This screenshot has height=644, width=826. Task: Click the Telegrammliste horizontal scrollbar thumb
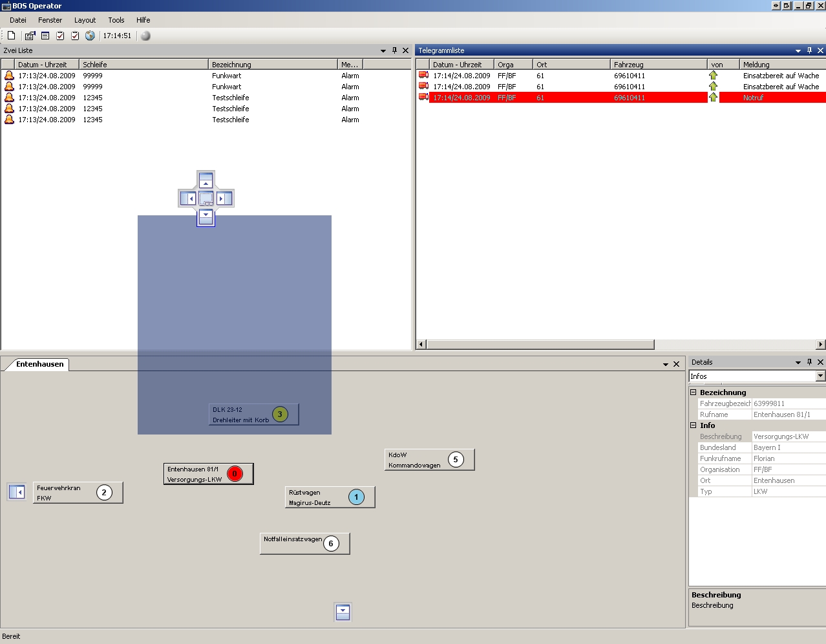[540, 344]
